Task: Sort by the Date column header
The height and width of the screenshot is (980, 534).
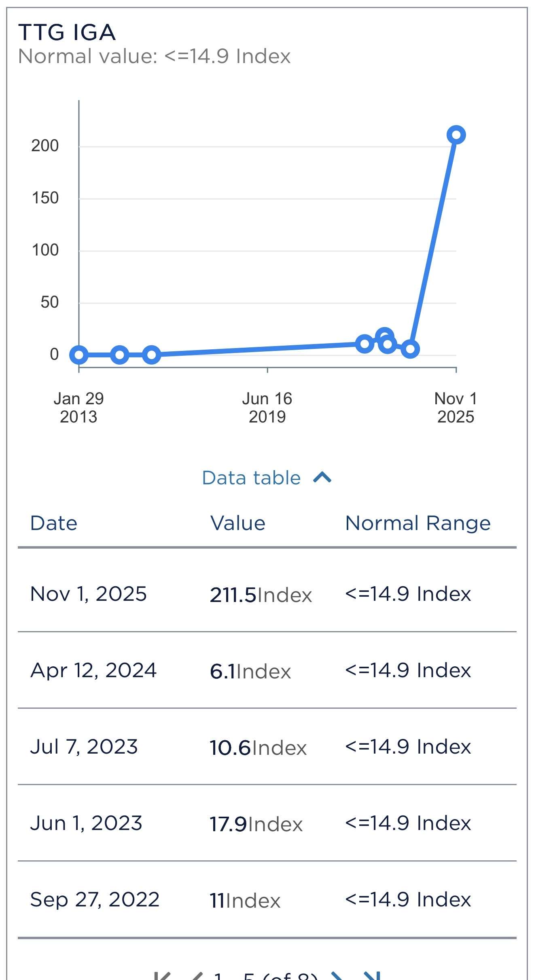Action: 54,523
